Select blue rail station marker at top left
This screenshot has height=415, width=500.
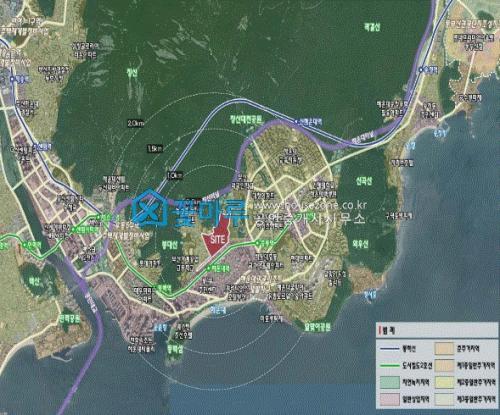tap(12, 79)
